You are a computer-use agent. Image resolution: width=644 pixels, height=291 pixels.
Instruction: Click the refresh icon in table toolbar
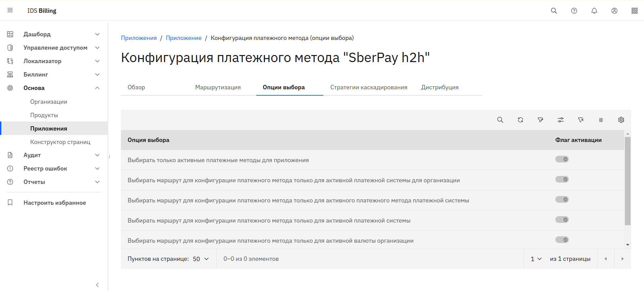click(x=520, y=120)
